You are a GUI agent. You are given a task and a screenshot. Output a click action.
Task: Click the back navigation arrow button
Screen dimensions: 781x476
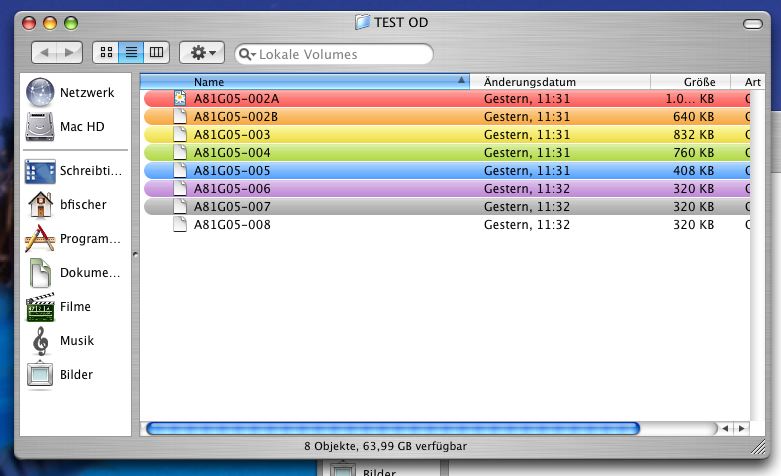(44, 52)
